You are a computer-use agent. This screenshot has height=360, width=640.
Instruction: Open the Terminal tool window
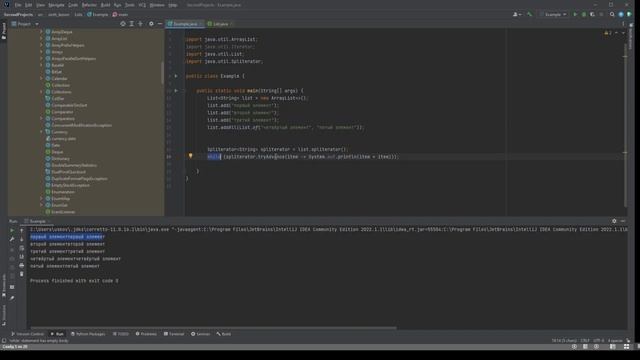coord(174,334)
